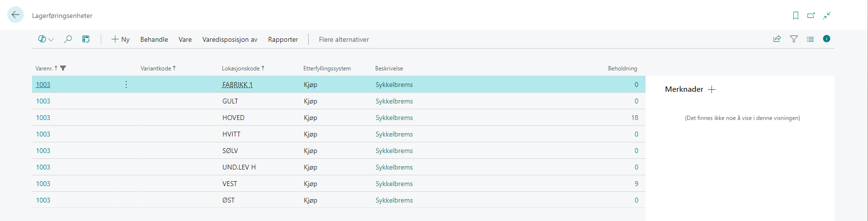
Task: Click the share icon
Action: tap(777, 39)
